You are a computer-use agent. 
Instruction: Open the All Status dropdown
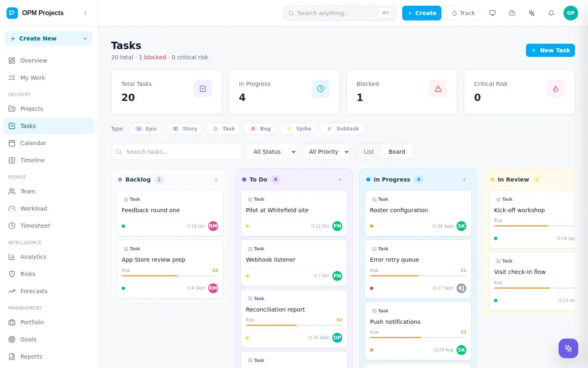point(272,152)
